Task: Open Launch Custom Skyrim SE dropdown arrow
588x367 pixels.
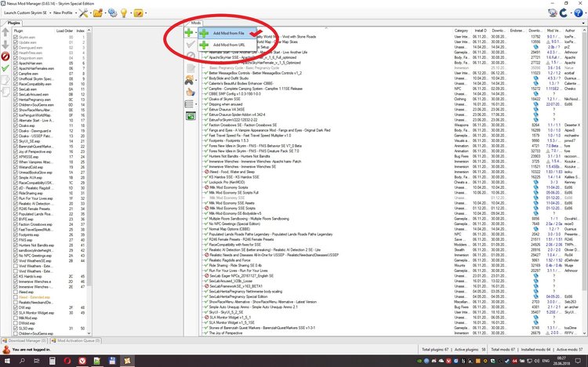Action: pos(50,13)
